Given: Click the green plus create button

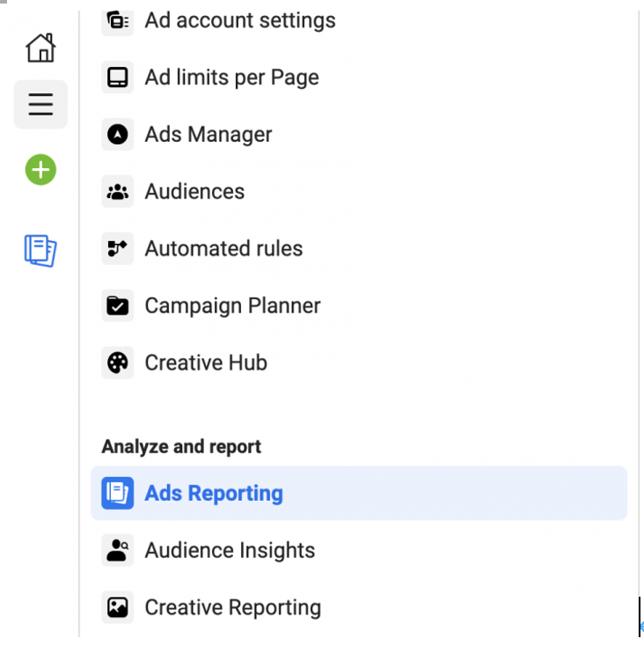Looking at the screenshot, I should pyautogui.click(x=40, y=169).
